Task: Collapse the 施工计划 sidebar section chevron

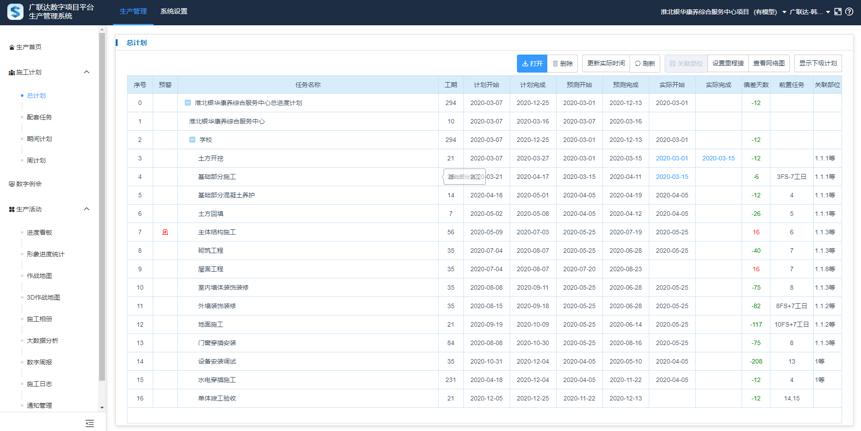Action: tap(86, 72)
